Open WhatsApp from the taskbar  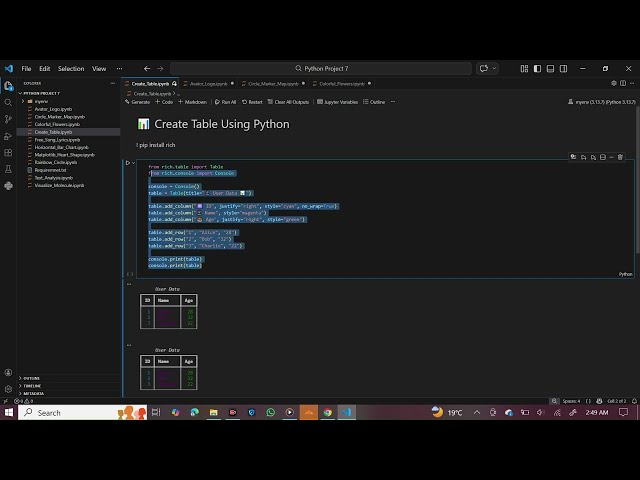pos(271,413)
